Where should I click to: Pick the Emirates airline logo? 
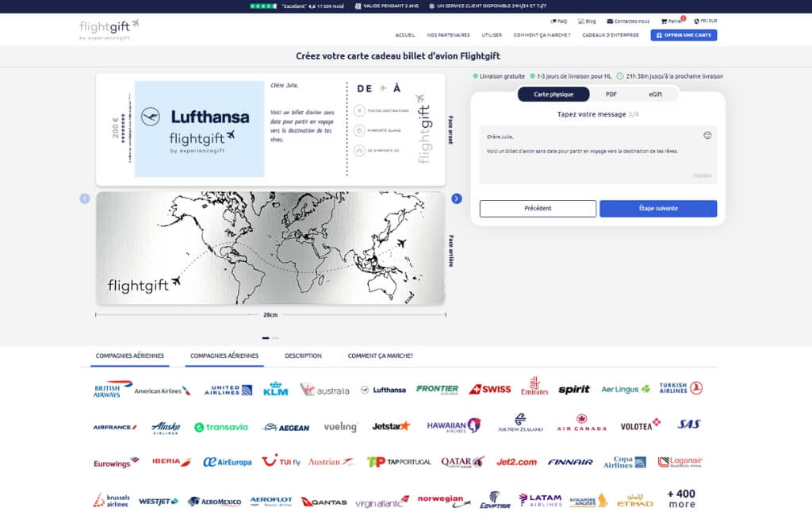point(534,387)
